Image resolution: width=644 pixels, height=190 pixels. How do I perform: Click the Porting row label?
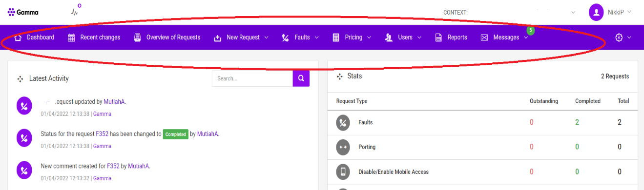(x=367, y=147)
